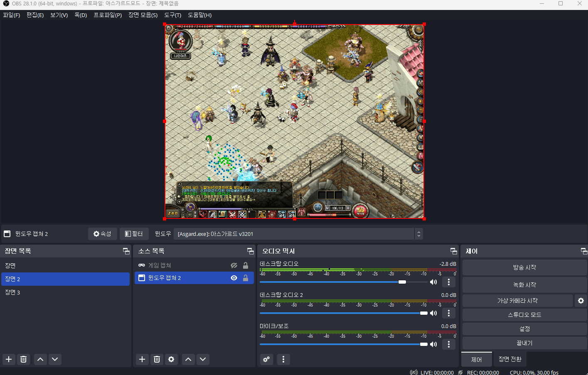588x375 pixels.
Task: Enable 스튜디오 모드
Action: click(524, 315)
